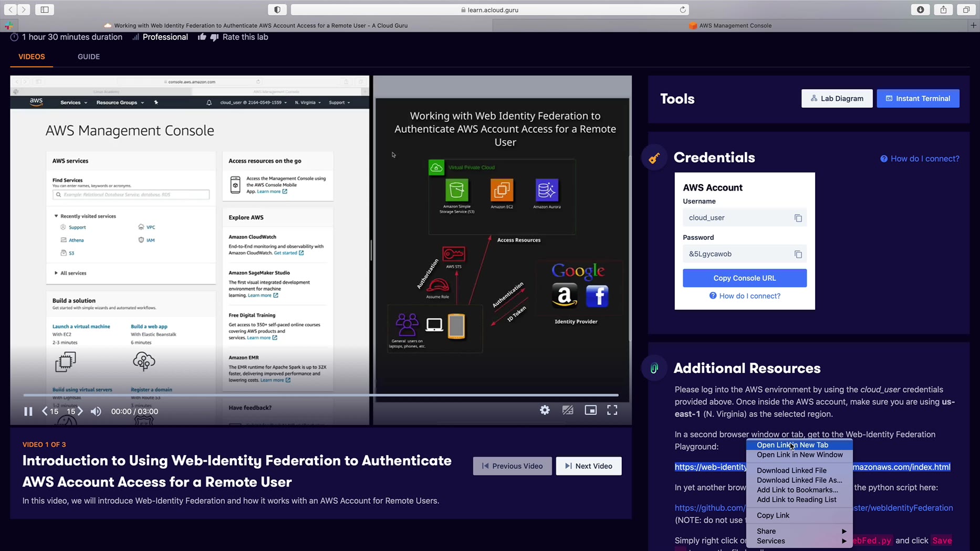Reload the page using the refresh icon
This screenshot has height=551, width=980.
683,9
